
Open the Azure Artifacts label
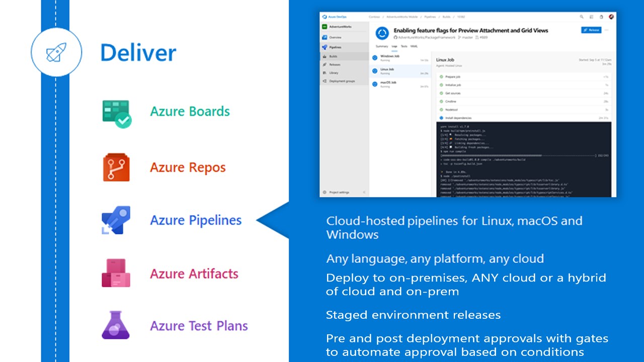point(194,274)
